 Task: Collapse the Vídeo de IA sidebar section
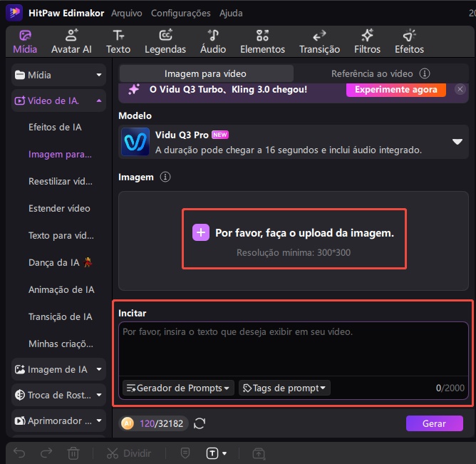[98, 100]
